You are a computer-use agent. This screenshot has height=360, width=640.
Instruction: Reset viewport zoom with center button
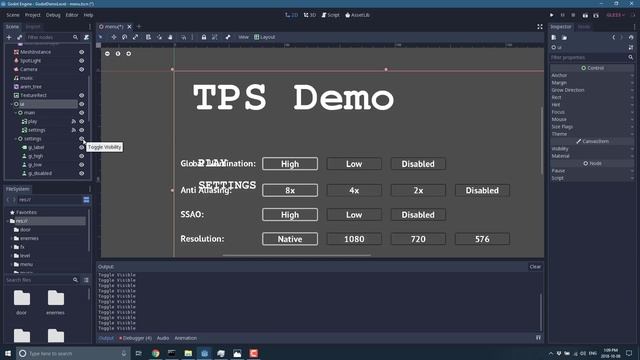pyautogui.click(x=118, y=53)
